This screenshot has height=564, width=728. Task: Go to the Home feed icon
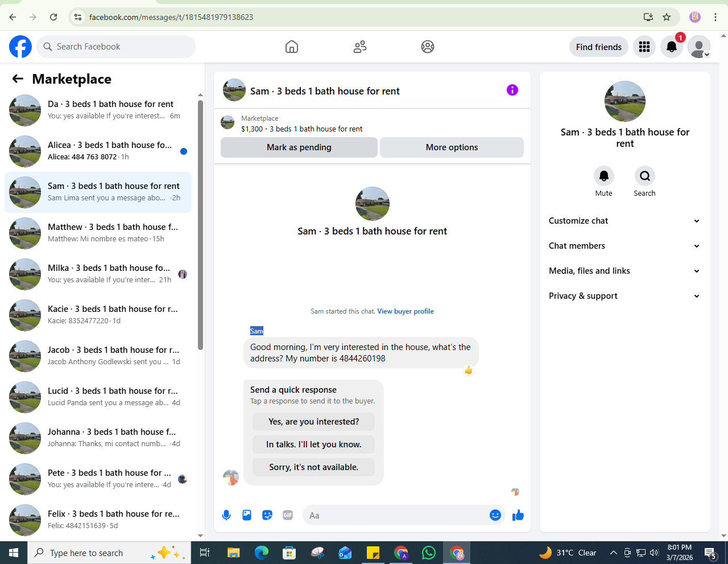pos(292,47)
